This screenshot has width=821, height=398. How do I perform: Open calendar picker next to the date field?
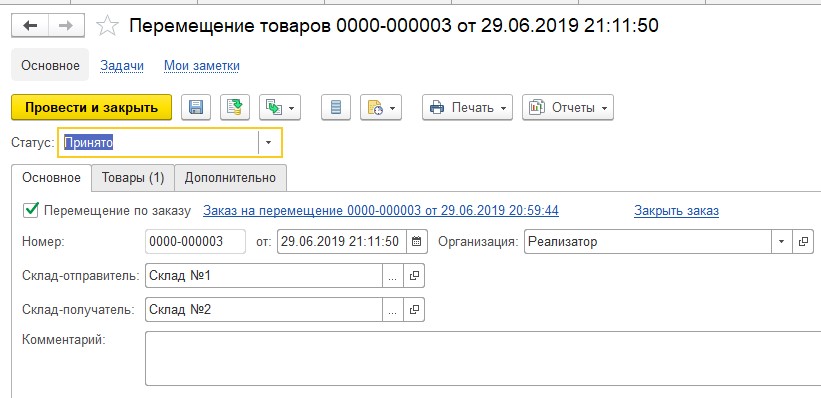point(417,242)
